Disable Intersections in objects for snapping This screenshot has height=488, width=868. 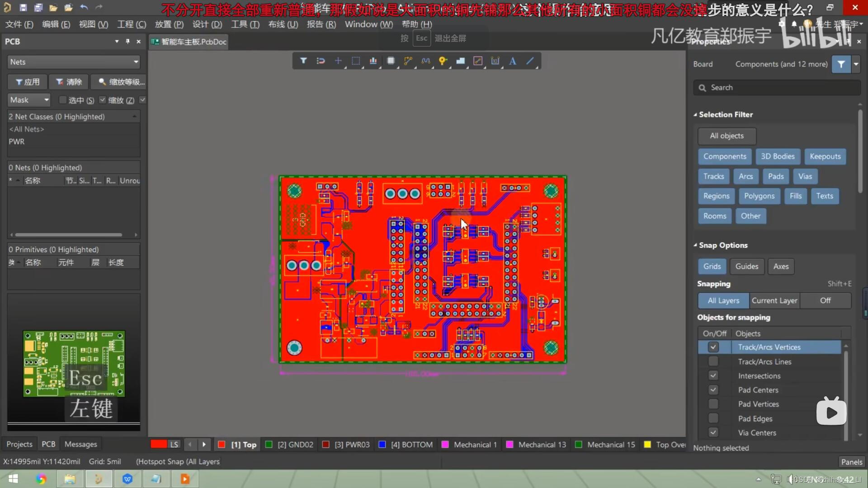(713, 375)
